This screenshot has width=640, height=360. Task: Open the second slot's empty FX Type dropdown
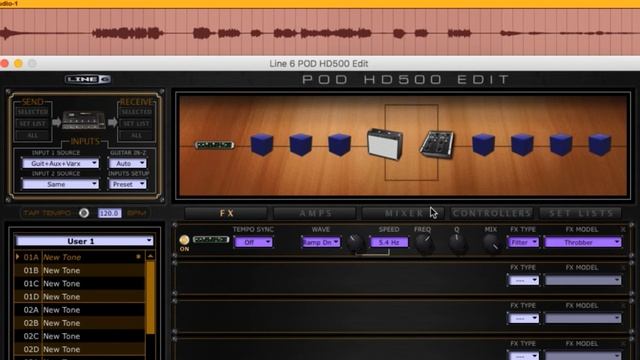[x=523, y=280]
